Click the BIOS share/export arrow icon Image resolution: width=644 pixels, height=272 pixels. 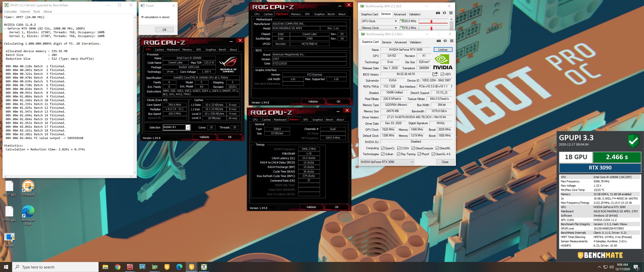[435, 74]
